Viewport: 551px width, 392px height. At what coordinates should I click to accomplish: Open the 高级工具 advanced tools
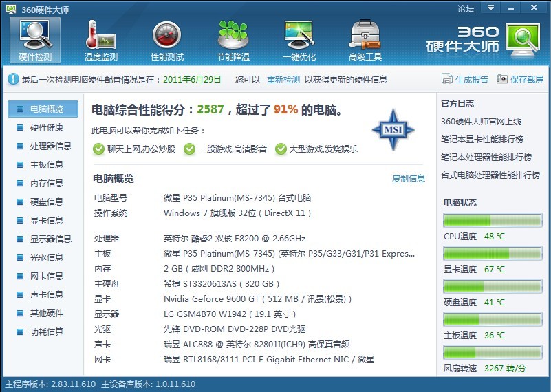(x=365, y=40)
